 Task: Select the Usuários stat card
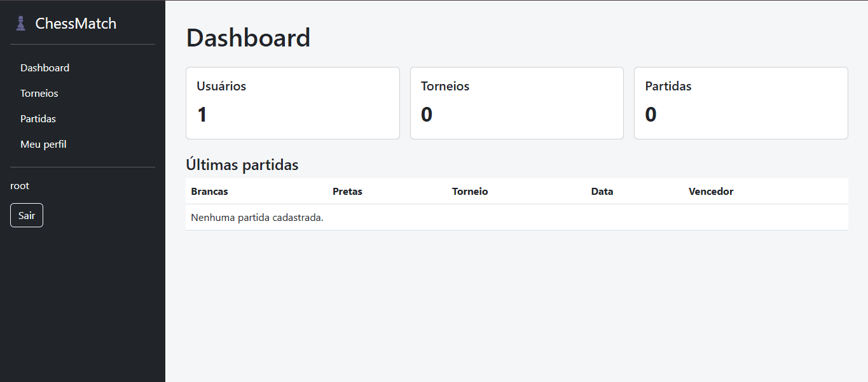[293, 103]
